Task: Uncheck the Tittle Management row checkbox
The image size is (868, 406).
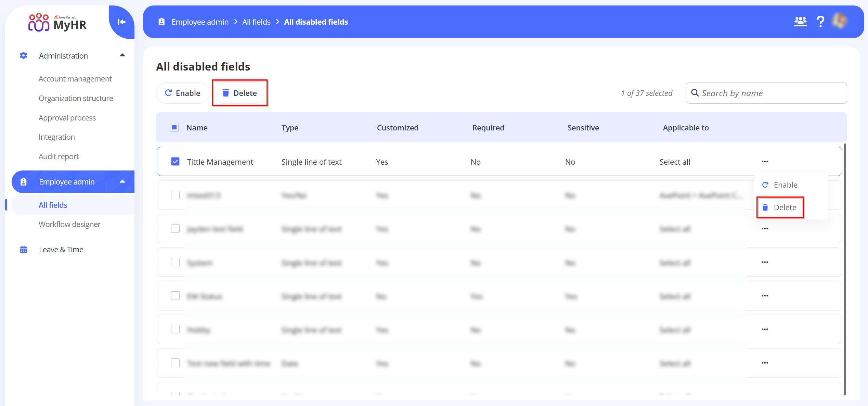Action: pos(175,162)
